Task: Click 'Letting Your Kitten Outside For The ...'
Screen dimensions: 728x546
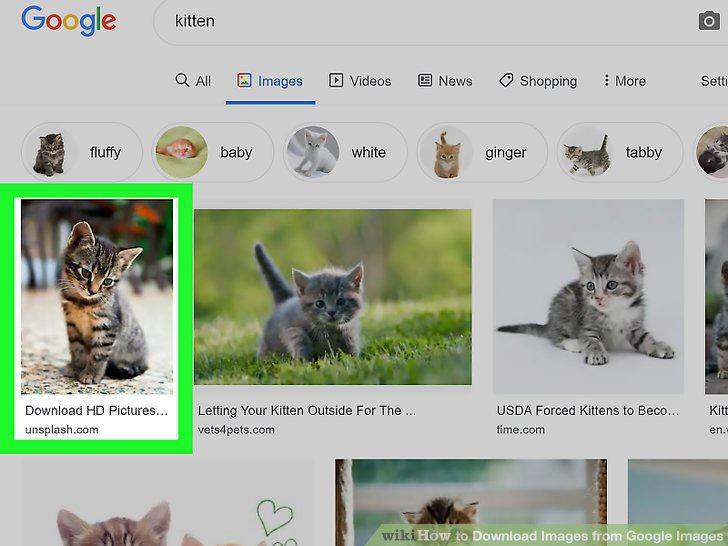Action: pyautogui.click(x=307, y=410)
